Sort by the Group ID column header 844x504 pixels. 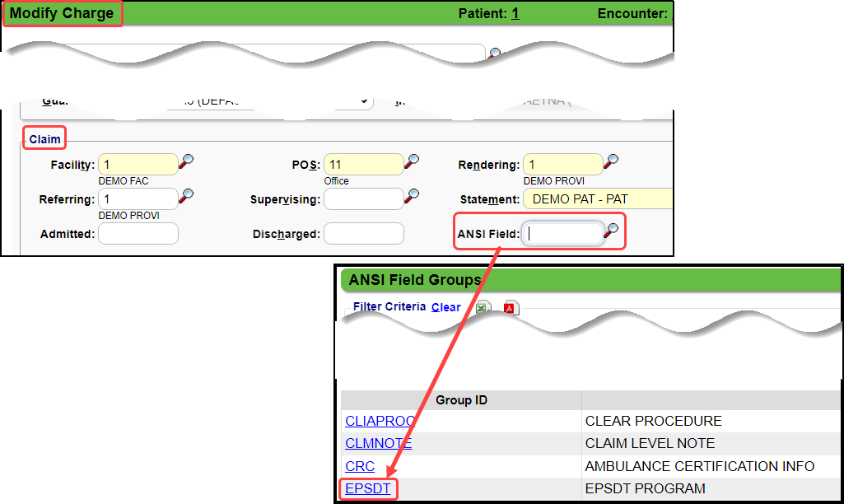tap(461, 400)
